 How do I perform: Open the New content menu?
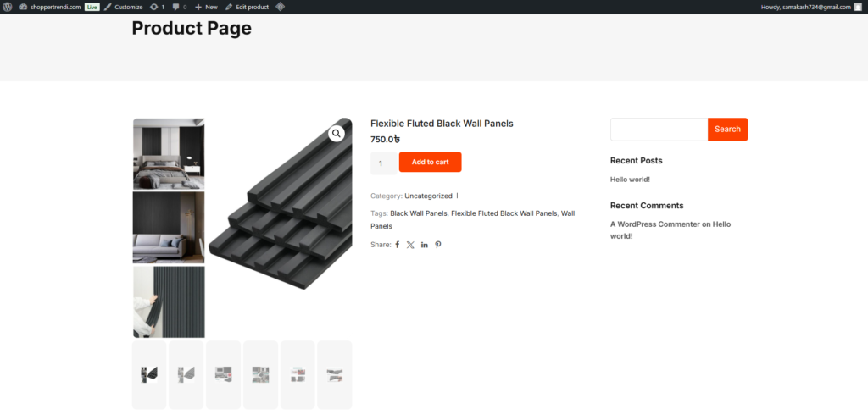206,7
